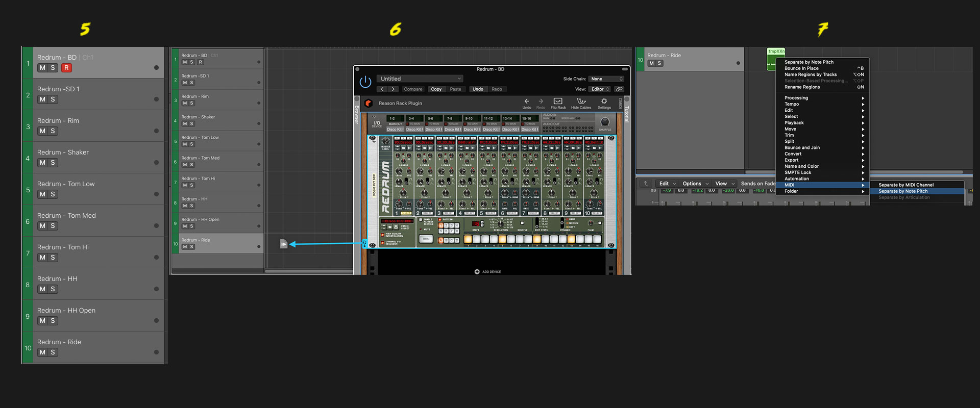
Task: Click step 16 pad in Redrum sequencer
Action: pos(597,239)
